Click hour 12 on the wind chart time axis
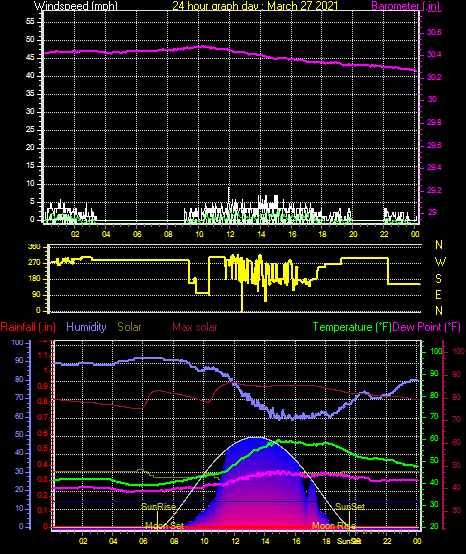 (230, 234)
